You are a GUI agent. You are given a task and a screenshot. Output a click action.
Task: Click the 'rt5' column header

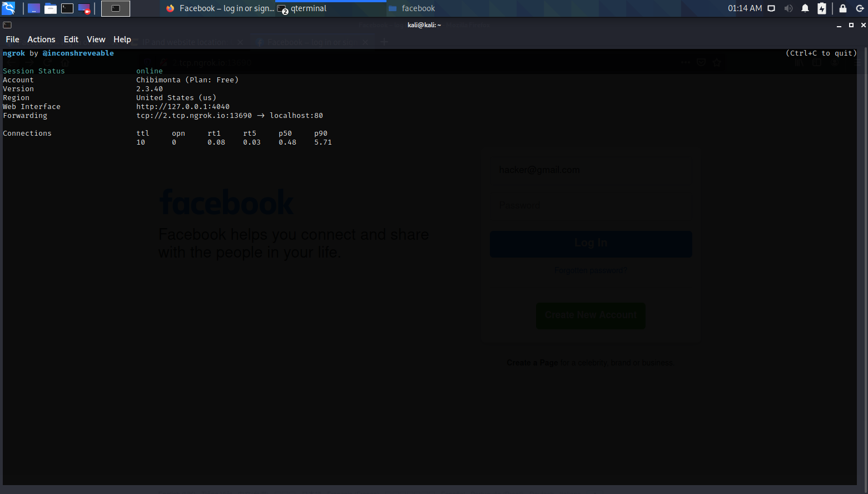click(250, 134)
